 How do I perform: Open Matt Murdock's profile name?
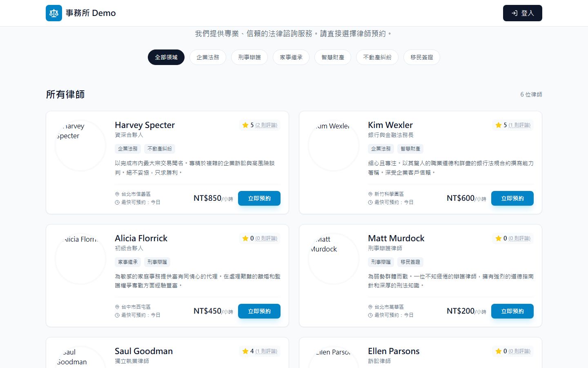tap(396, 238)
